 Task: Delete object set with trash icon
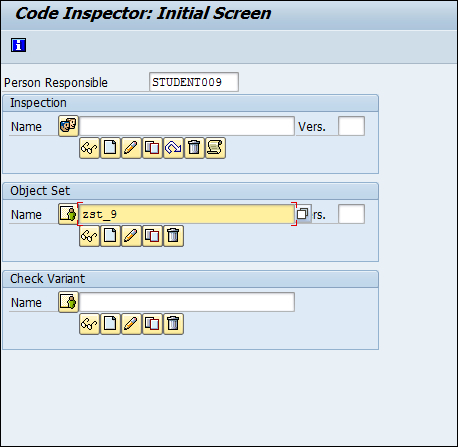pos(173,236)
